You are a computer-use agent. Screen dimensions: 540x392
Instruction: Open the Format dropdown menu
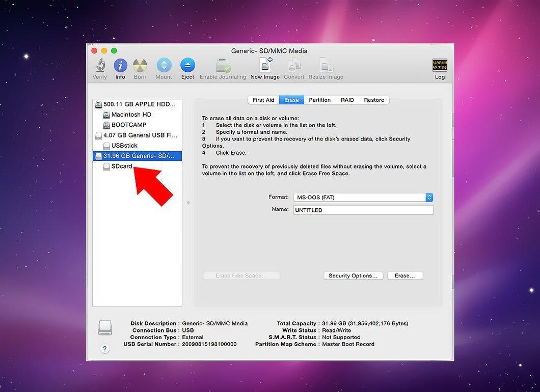[x=363, y=197]
